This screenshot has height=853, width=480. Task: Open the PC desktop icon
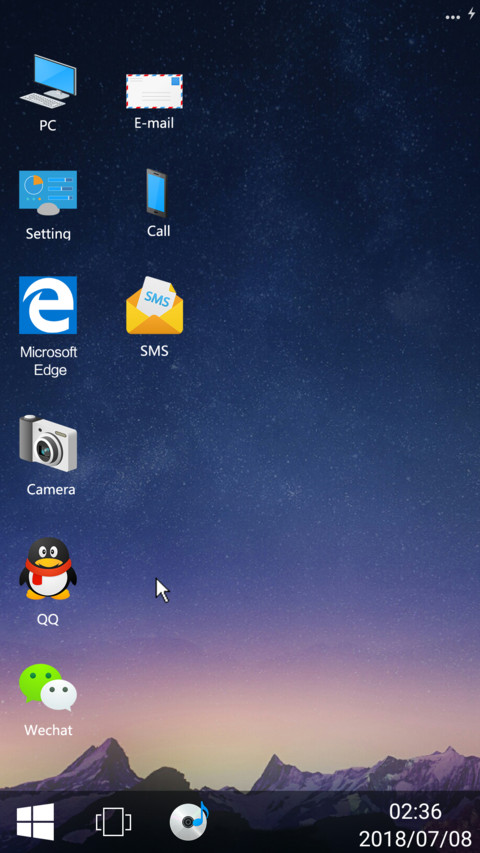coord(48,81)
